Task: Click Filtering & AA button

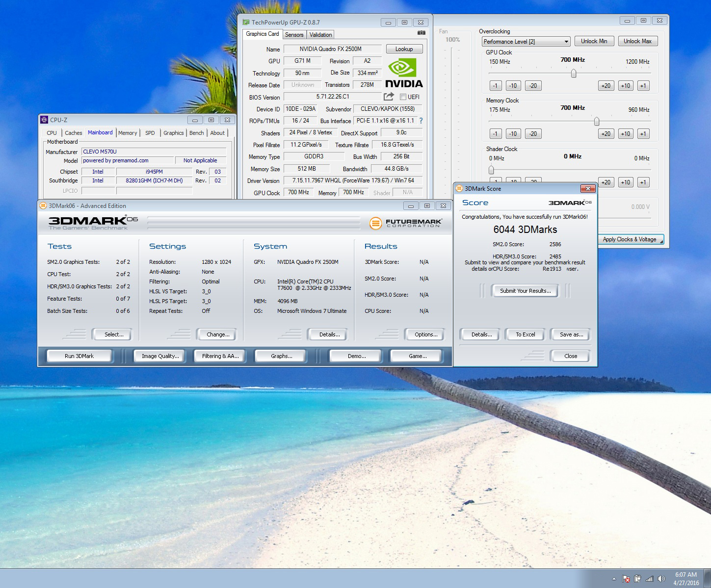Action: [x=220, y=356]
